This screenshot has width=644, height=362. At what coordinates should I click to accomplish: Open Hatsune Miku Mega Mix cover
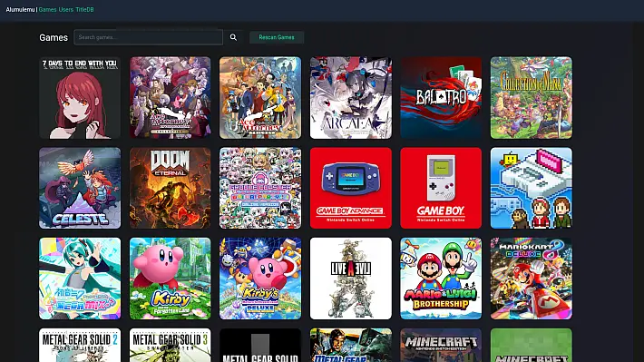click(x=80, y=279)
